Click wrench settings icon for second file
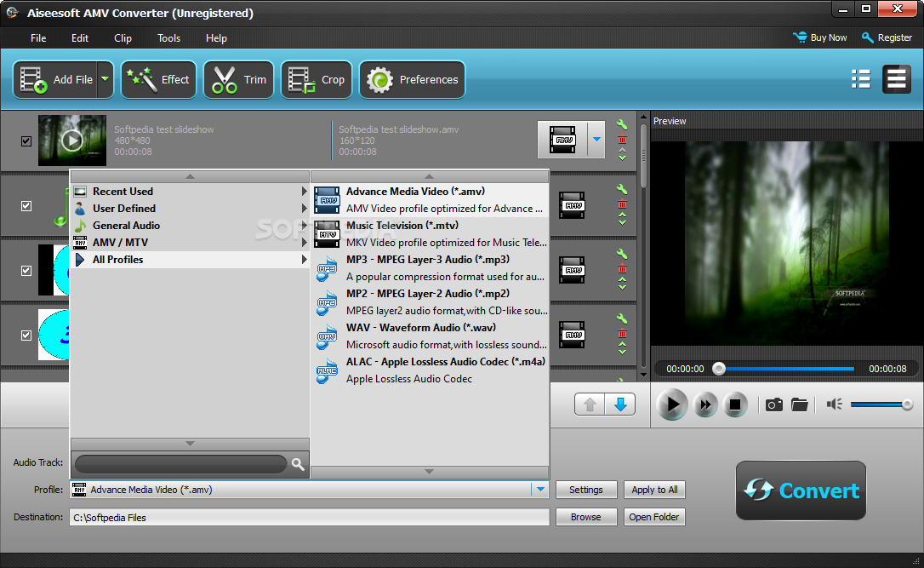This screenshot has width=924, height=568. click(622, 189)
